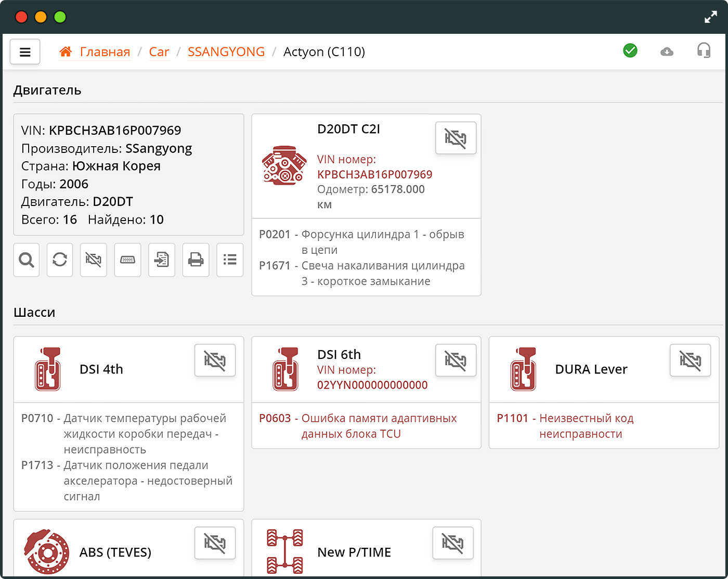The height and width of the screenshot is (579, 728).
Task: Click the list view button
Action: click(230, 260)
